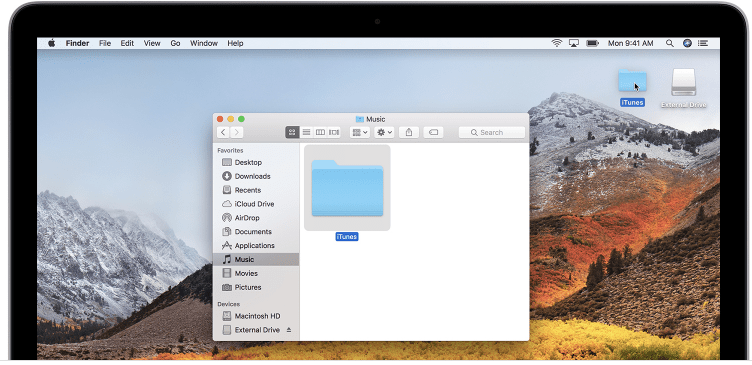Image resolution: width=752 pixels, height=365 pixels.
Task: Click the Music title folder icon
Action: coord(360,119)
